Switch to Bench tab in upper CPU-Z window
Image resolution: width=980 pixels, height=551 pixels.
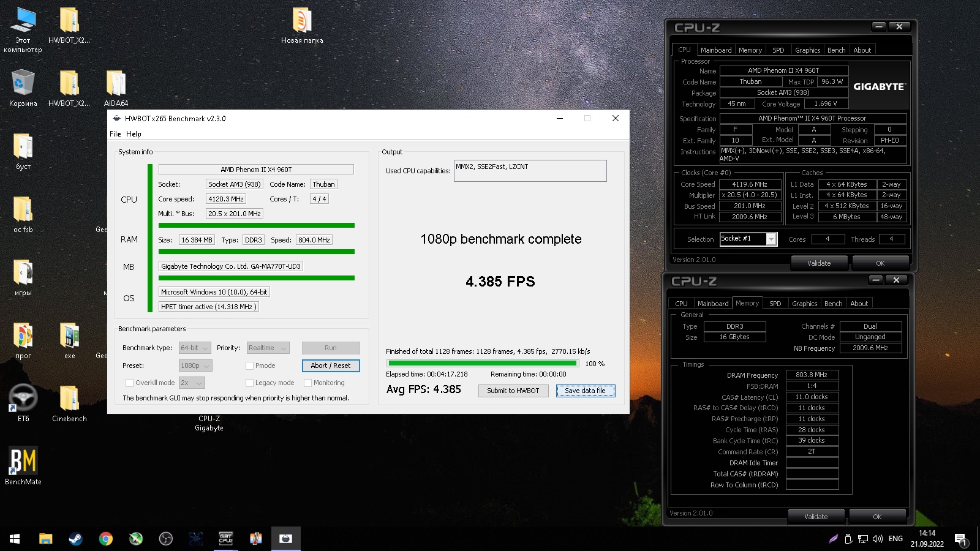(836, 50)
